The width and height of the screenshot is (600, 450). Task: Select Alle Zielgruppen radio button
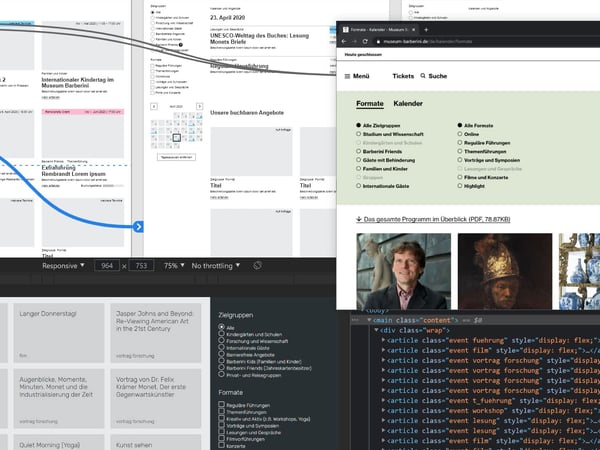coord(359,125)
